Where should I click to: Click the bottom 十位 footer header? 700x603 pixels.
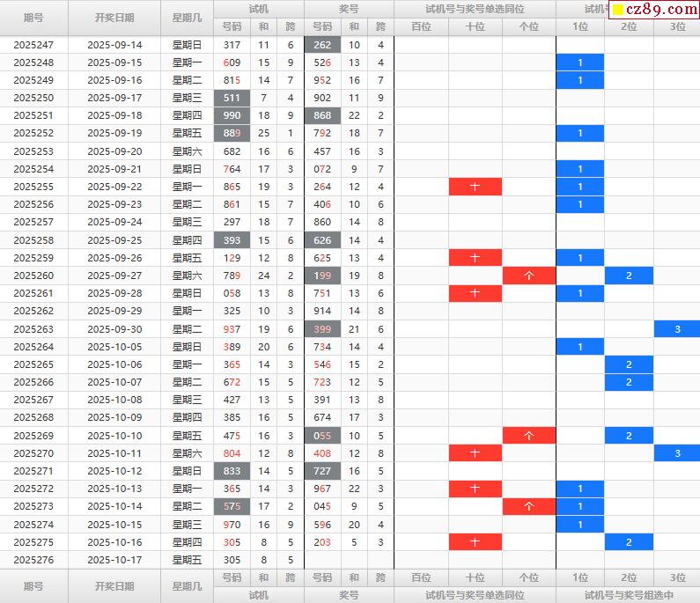pos(475,577)
